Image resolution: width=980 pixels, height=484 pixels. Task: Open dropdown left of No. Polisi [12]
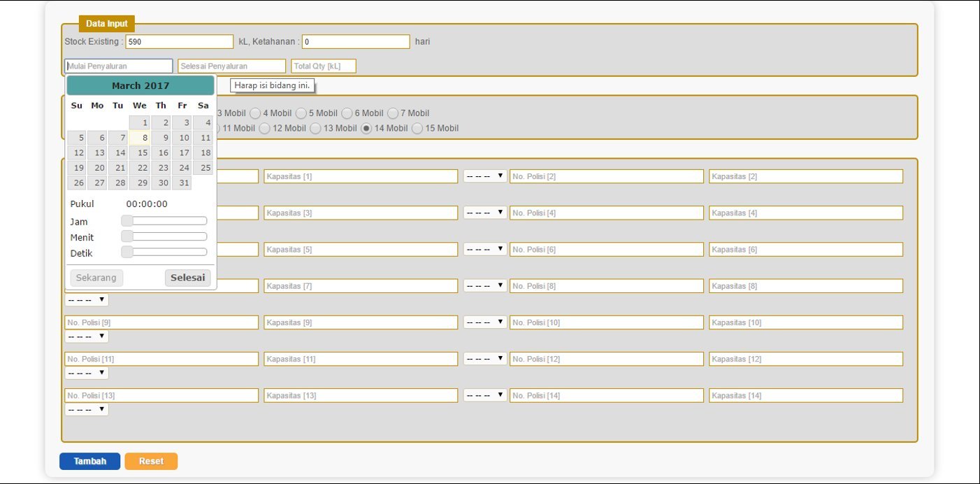pos(485,358)
